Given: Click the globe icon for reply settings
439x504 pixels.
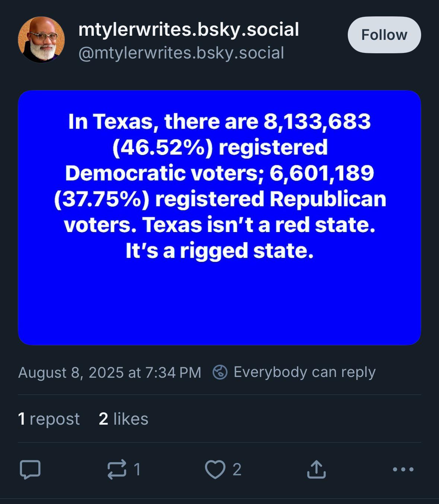Looking at the screenshot, I should [x=220, y=372].
